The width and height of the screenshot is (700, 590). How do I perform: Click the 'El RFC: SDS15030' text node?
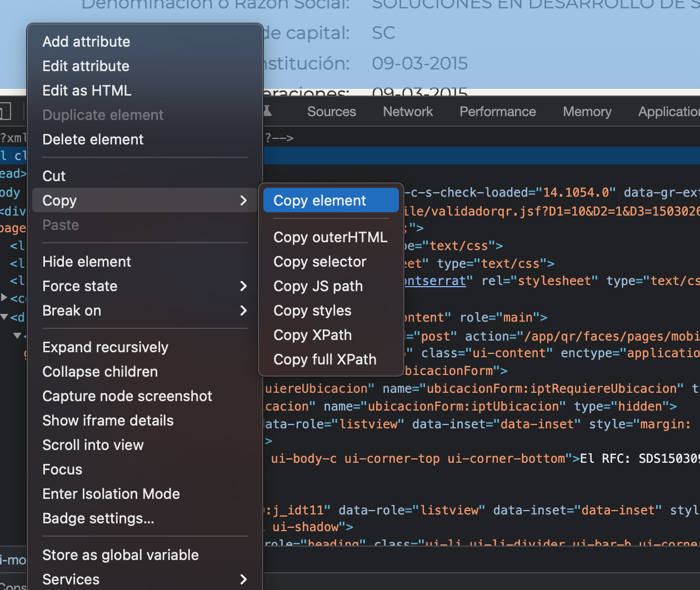[x=640, y=459]
